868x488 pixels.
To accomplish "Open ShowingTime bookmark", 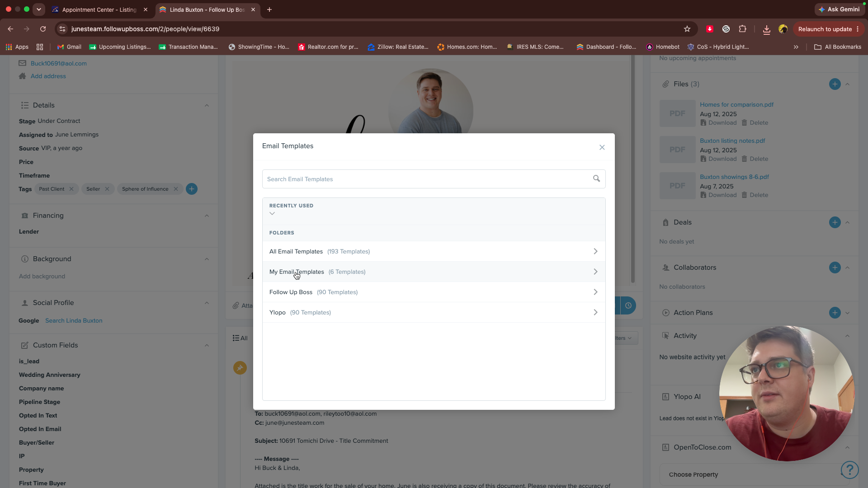I will point(259,47).
